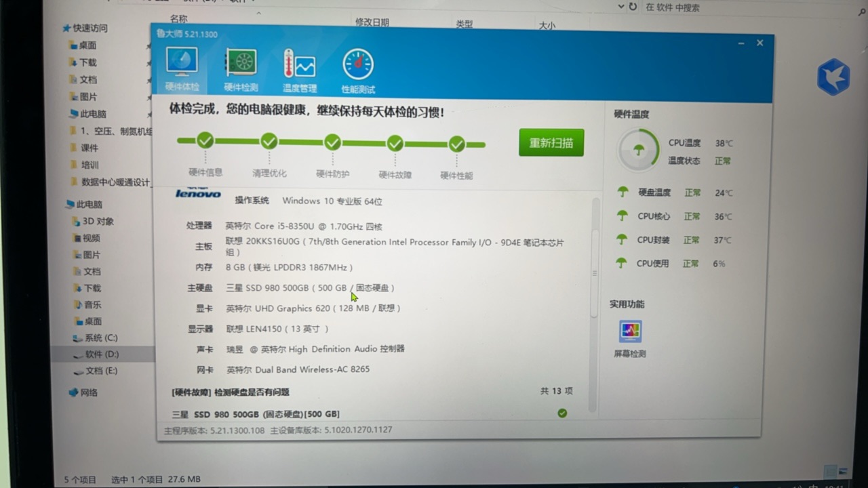The width and height of the screenshot is (868, 488).
Task: Click the umbrella icon beside 硬盘温度
Action: 623,192
